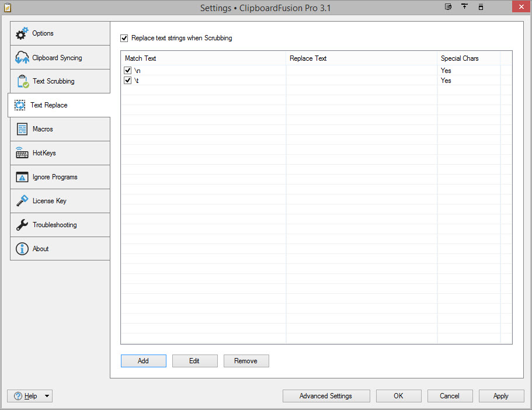Expand the Help button dropdown arrow
The width and height of the screenshot is (532, 410).
[x=47, y=396]
